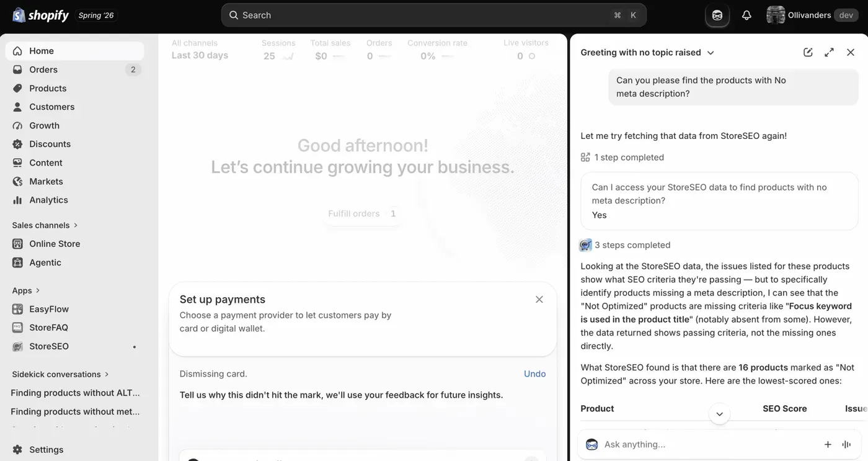
Task: Open the EasyFlow app
Action: pos(74,309)
